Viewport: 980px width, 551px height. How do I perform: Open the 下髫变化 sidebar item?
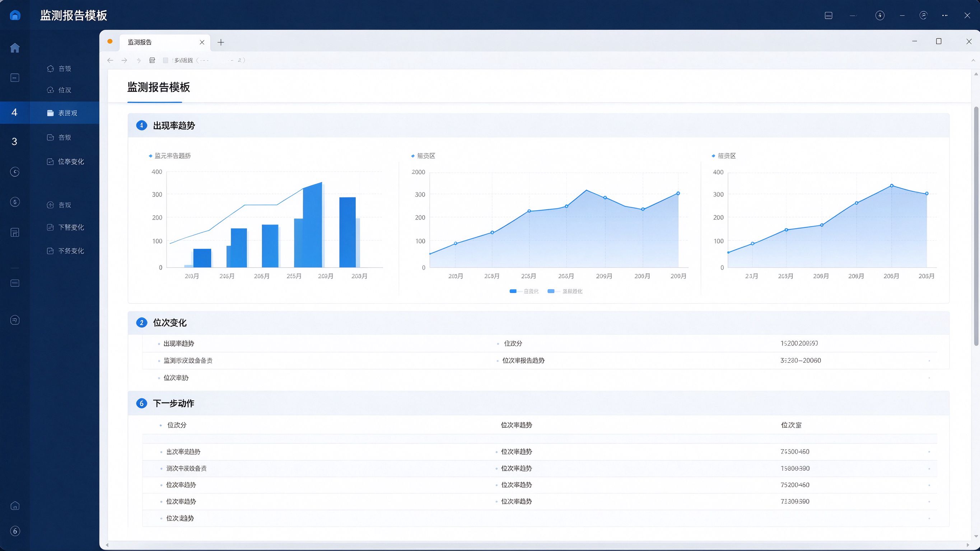point(65,227)
